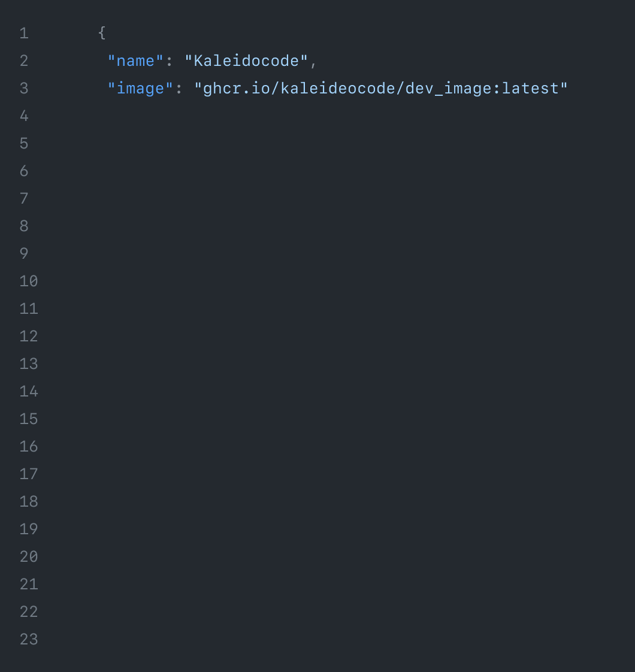The image size is (635, 672).
Task: Click line number 14 in the gutter
Action: coord(29,391)
